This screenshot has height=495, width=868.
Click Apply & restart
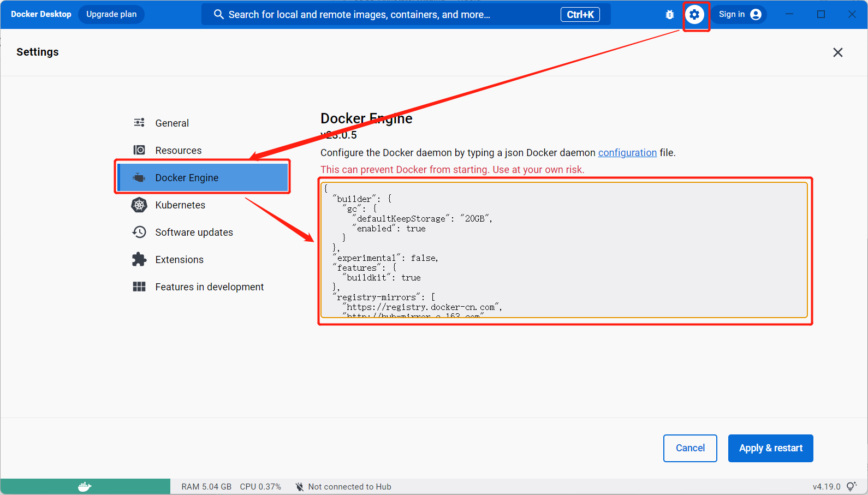coord(771,448)
